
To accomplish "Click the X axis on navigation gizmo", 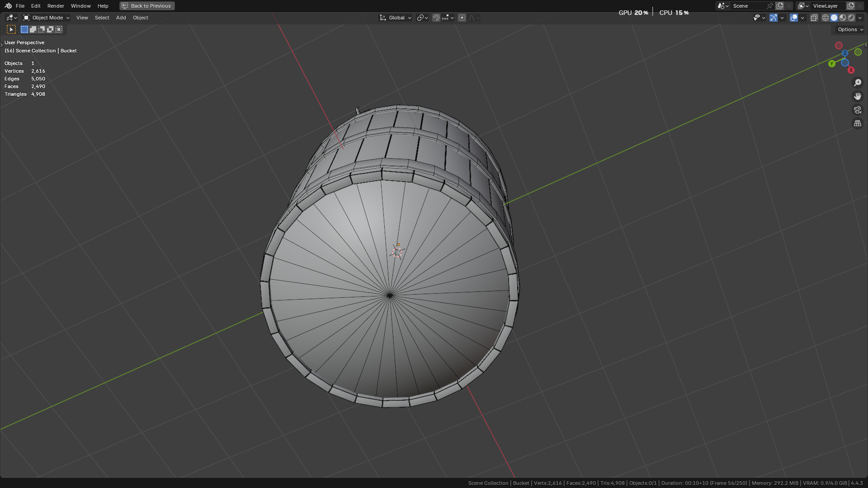I will coord(851,70).
